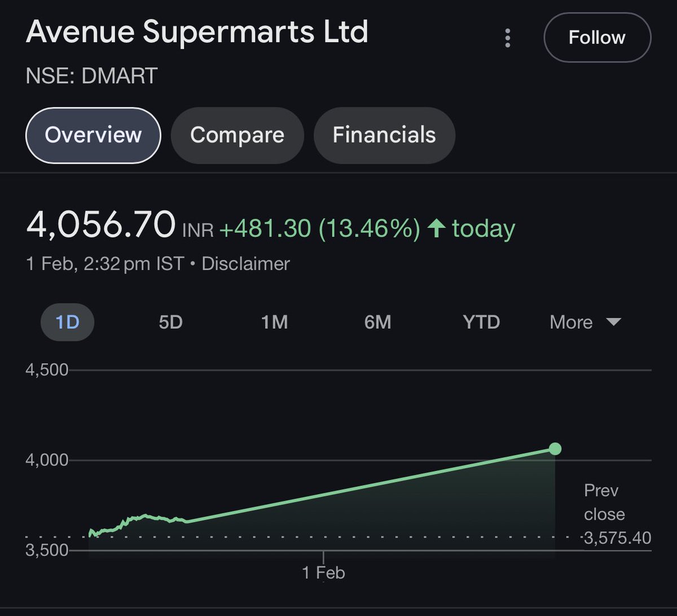This screenshot has height=616, width=677.
Task: Click the green up arrow next to today
Action: tap(436, 228)
